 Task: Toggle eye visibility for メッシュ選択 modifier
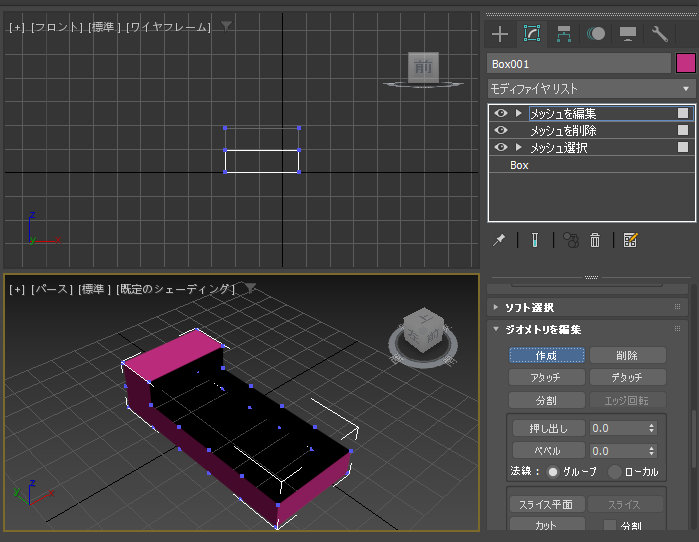point(501,147)
